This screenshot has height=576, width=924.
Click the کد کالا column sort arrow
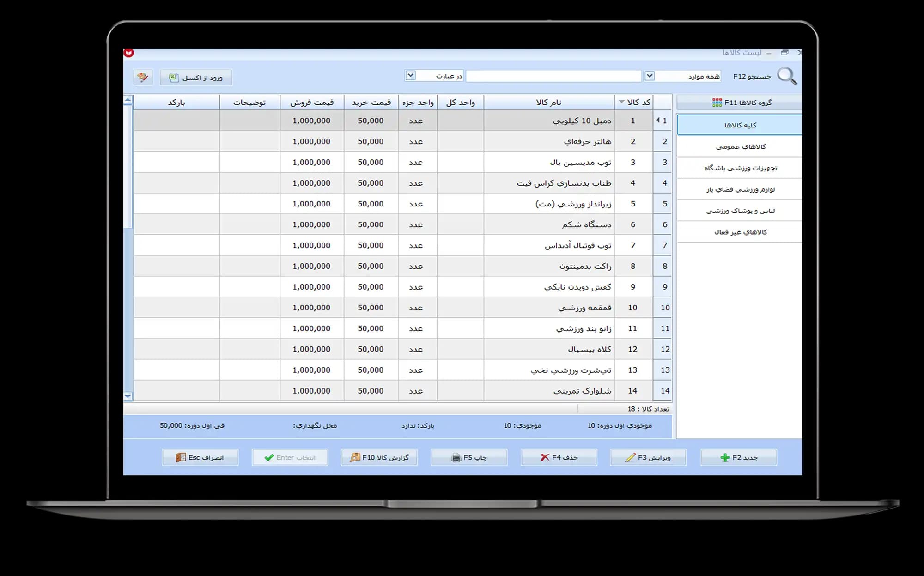pyautogui.click(x=622, y=102)
